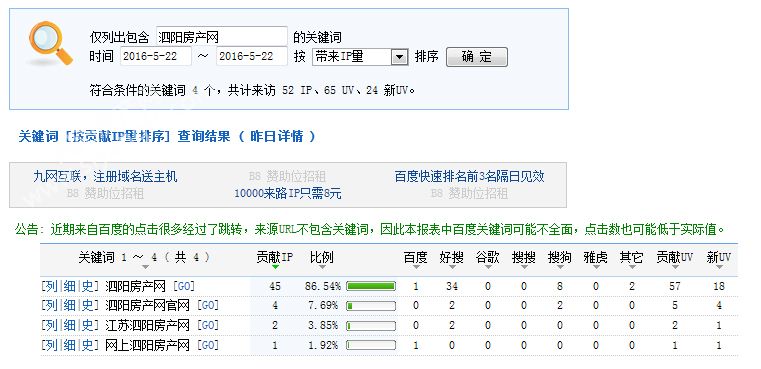Image resolution: width=761 pixels, height=369 pixels.
Task: Click the 符合条件的关键词 summary line
Action: [252, 90]
